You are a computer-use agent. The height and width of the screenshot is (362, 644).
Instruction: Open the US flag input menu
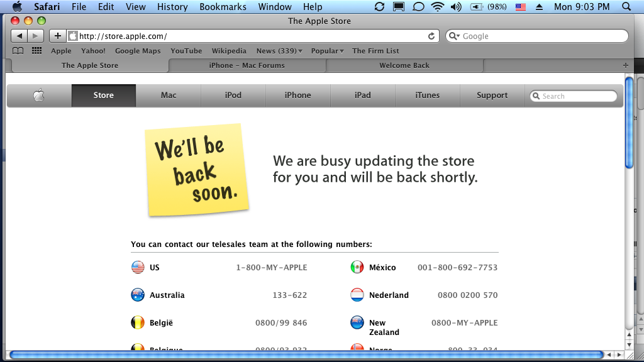click(521, 6)
